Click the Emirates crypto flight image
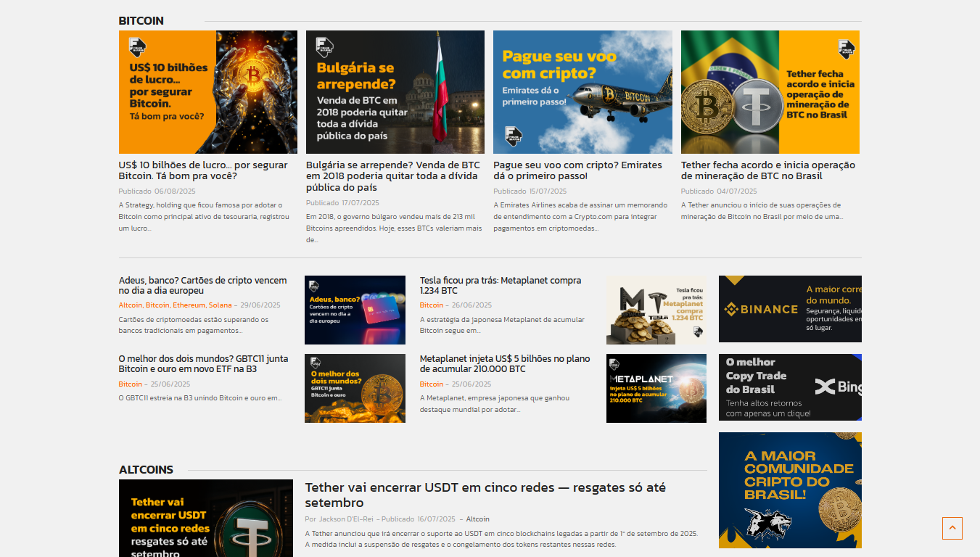The image size is (980, 557). [x=582, y=92]
